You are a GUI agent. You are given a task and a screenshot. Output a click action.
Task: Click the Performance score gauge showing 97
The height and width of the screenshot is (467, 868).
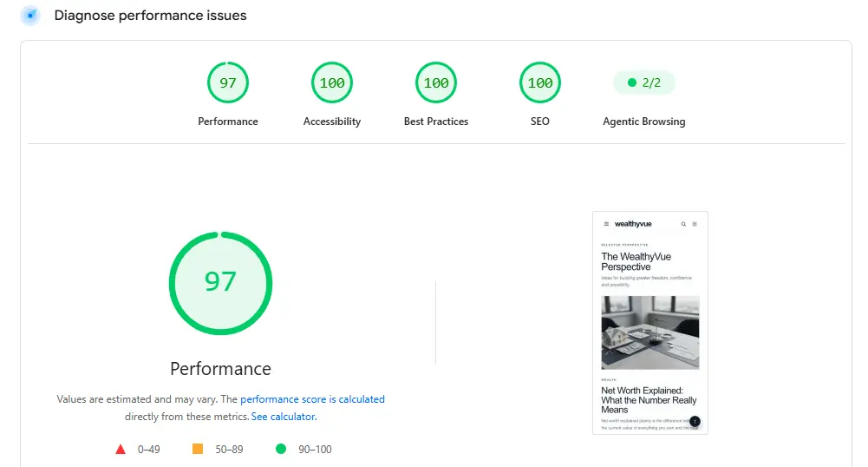click(227, 82)
